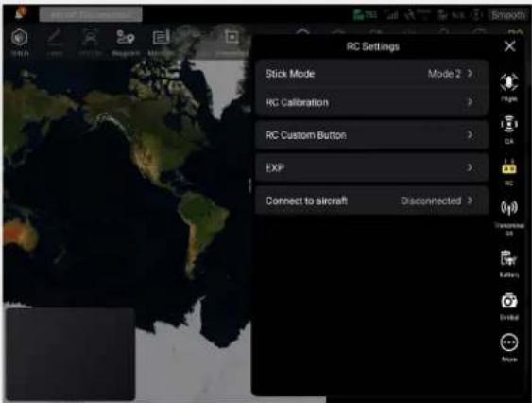Click the green battery status icon
The image size is (532, 403).
[x=365, y=15]
